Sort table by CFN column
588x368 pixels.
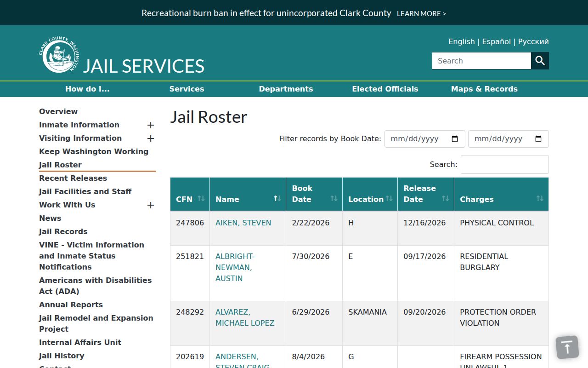pos(190,194)
